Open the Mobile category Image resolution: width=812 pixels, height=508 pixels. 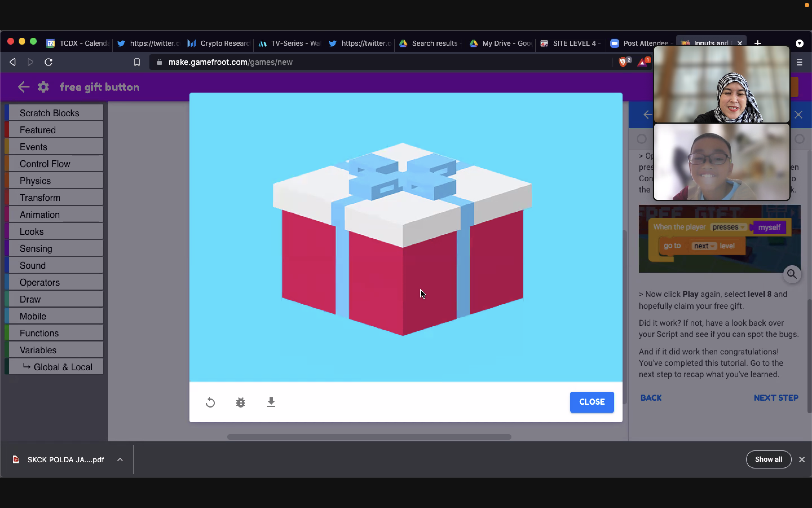click(x=54, y=316)
